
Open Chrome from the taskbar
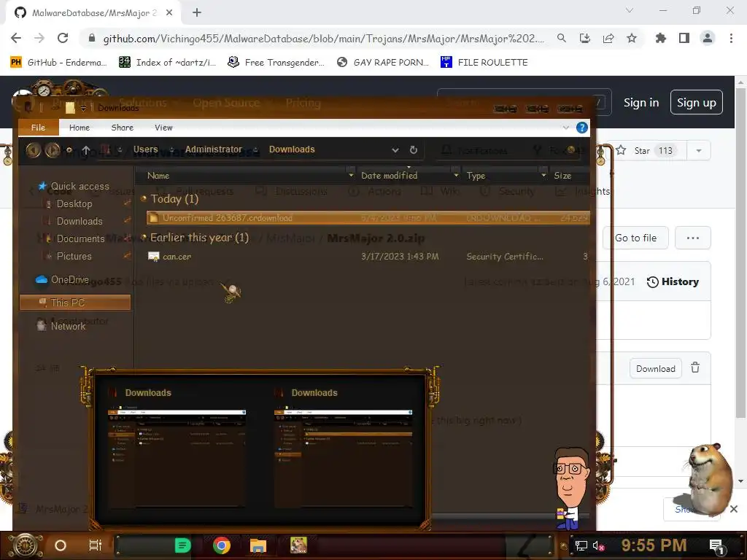click(x=222, y=545)
